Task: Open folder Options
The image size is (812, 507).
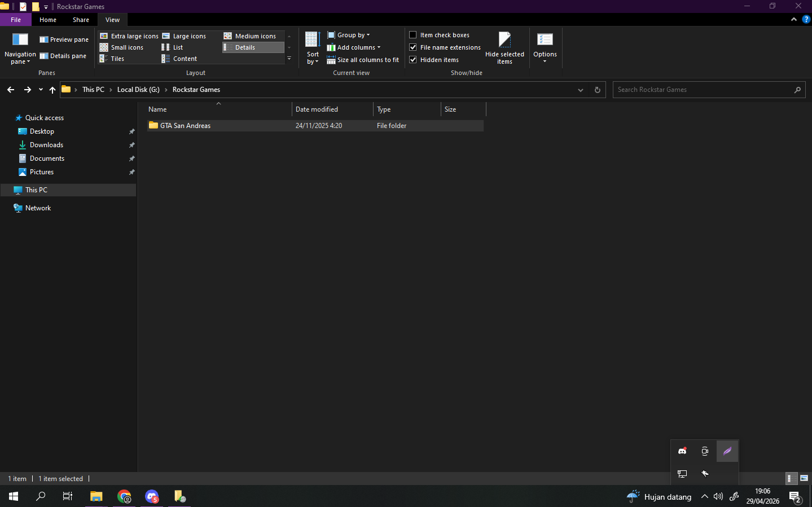Action: pyautogui.click(x=545, y=48)
